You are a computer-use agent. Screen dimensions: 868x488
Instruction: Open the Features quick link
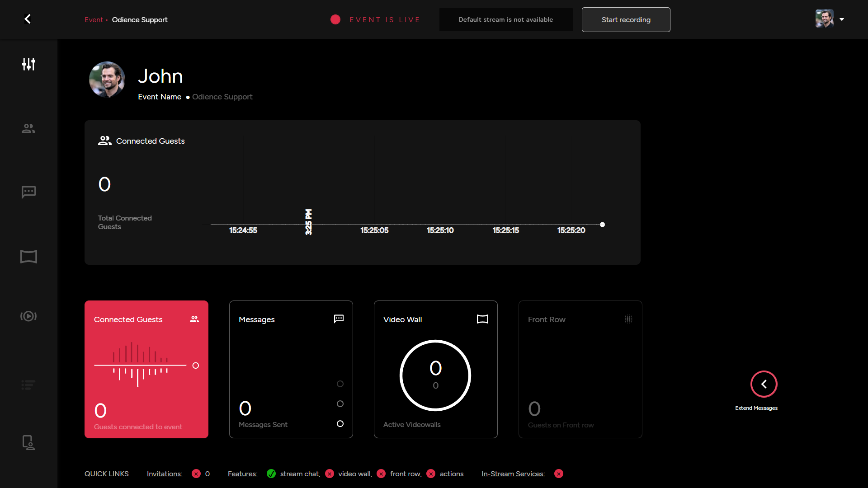(x=242, y=474)
